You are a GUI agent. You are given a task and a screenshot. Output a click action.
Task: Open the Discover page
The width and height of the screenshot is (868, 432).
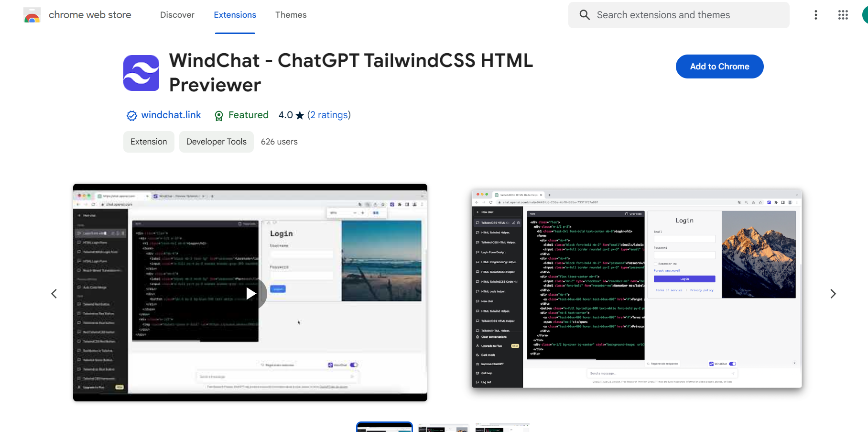coord(177,15)
